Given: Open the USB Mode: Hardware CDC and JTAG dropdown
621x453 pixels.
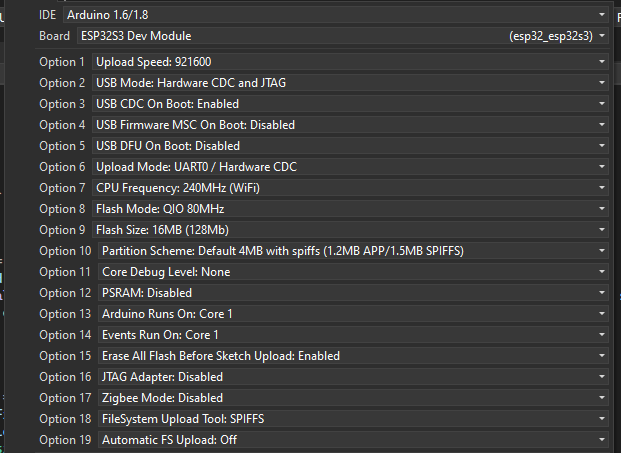Looking at the screenshot, I should click(350, 83).
